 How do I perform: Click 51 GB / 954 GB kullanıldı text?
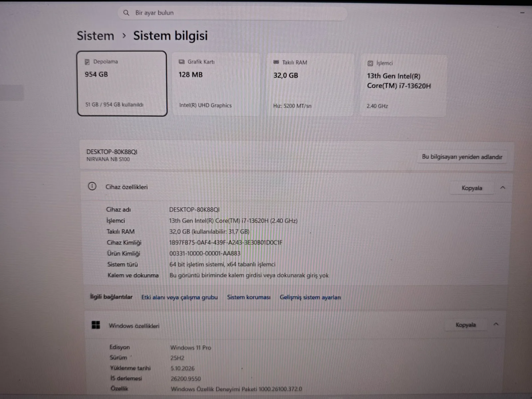click(x=114, y=104)
